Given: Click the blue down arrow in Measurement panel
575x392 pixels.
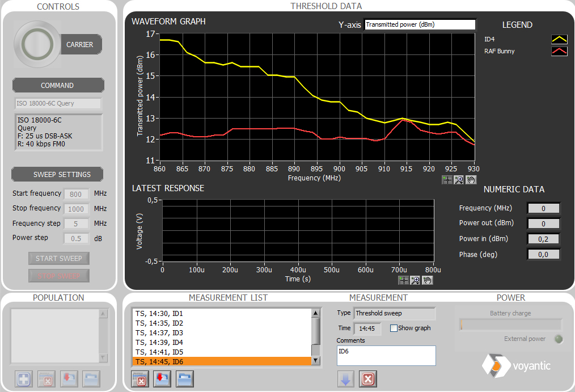Looking at the screenshot, I should (x=345, y=378).
